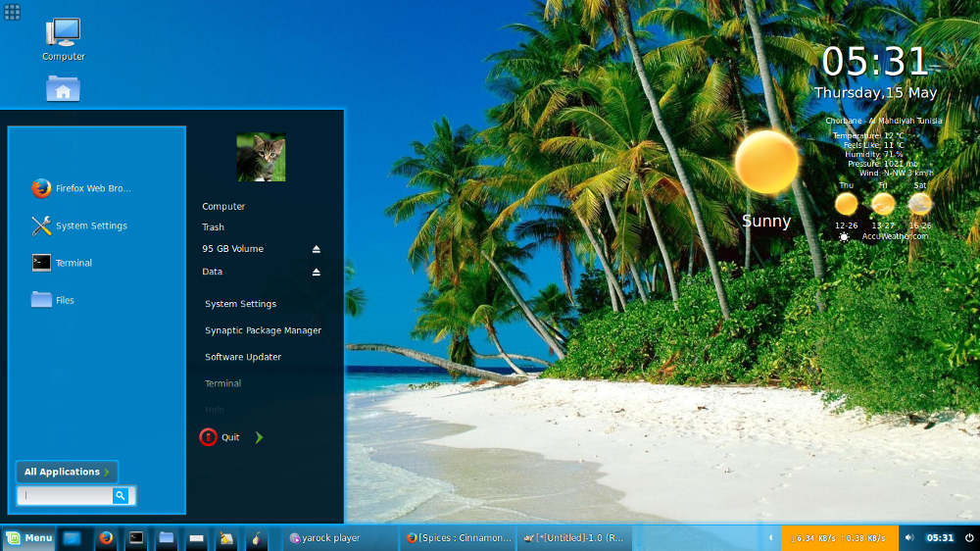Image resolution: width=980 pixels, height=551 pixels.
Task: Open Computer from the menu places list
Action: [223, 207]
